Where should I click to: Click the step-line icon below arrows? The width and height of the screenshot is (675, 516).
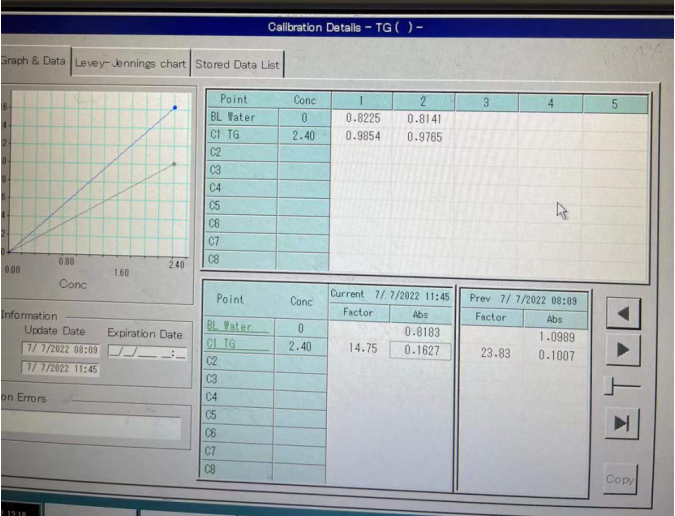(x=624, y=387)
